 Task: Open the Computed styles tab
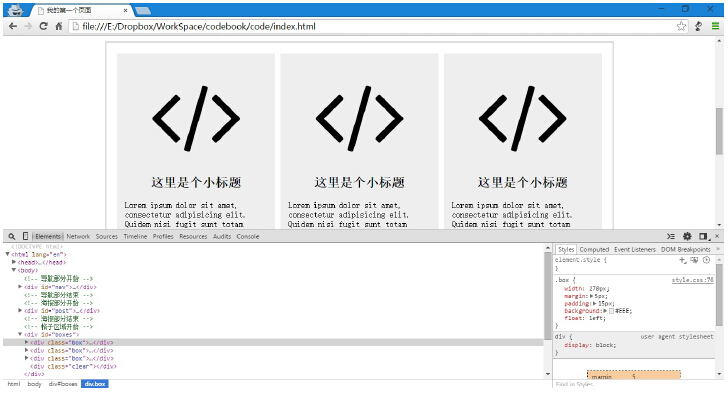pyautogui.click(x=594, y=249)
